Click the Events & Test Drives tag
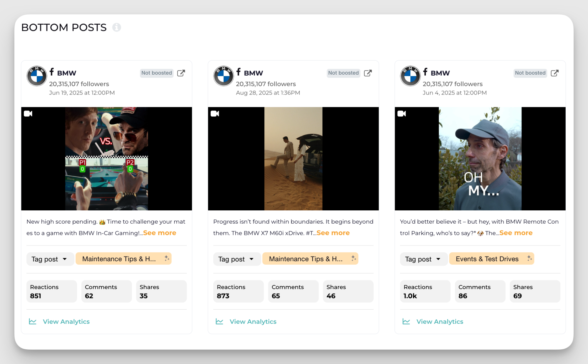Image resolution: width=588 pixels, height=364 pixels. coord(487,259)
